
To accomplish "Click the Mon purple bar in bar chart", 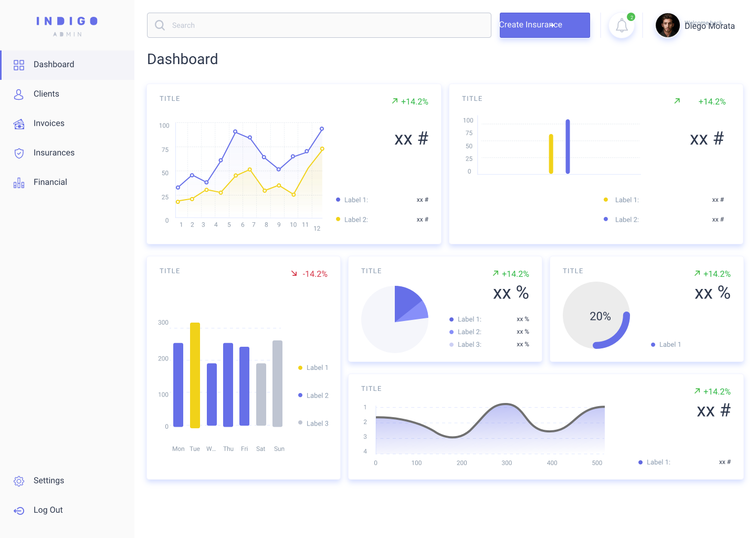I will tap(178, 385).
